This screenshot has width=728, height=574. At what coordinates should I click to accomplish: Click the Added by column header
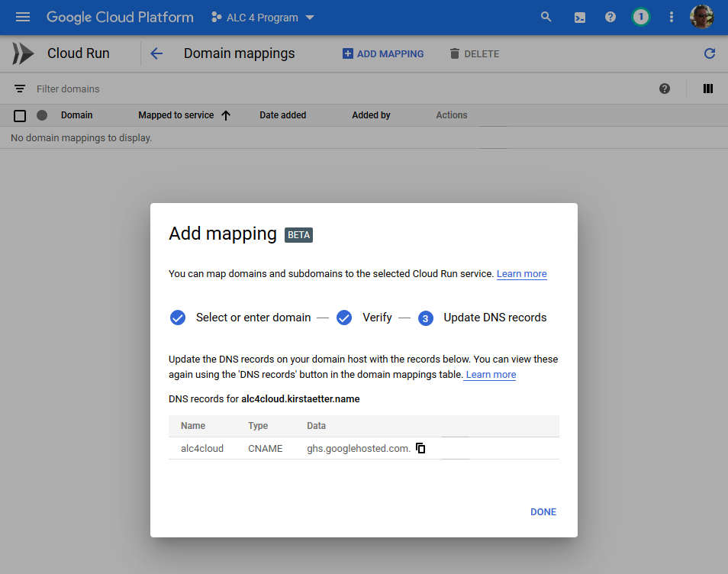pos(371,115)
